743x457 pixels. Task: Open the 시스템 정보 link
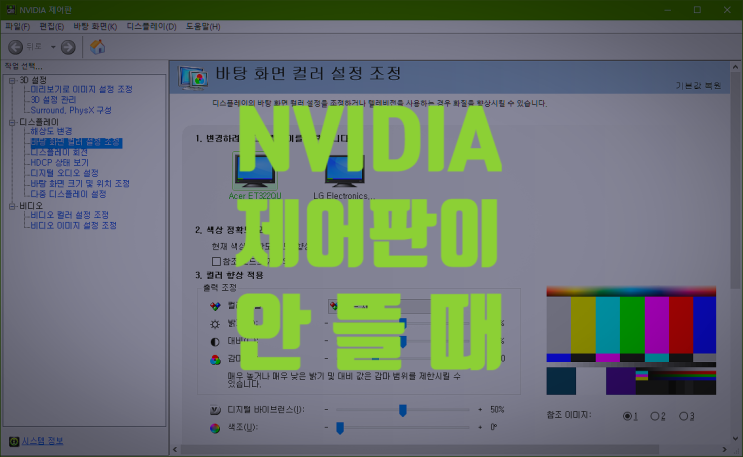click(42, 441)
